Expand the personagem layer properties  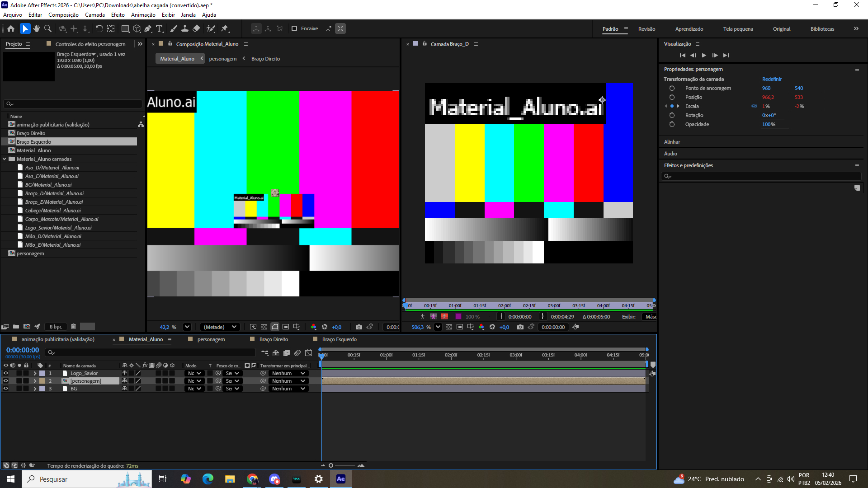click(x=35, y=381)
